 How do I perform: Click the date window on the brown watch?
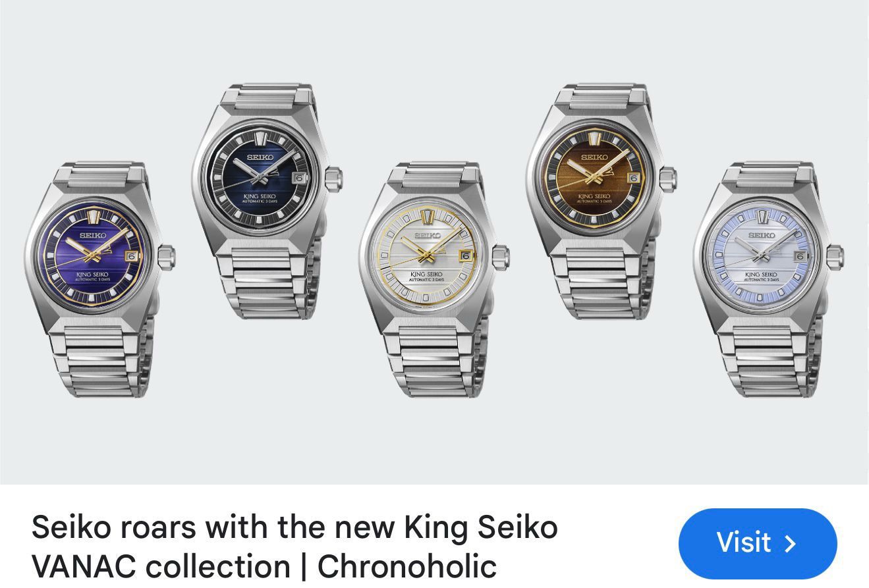[634, 178]
